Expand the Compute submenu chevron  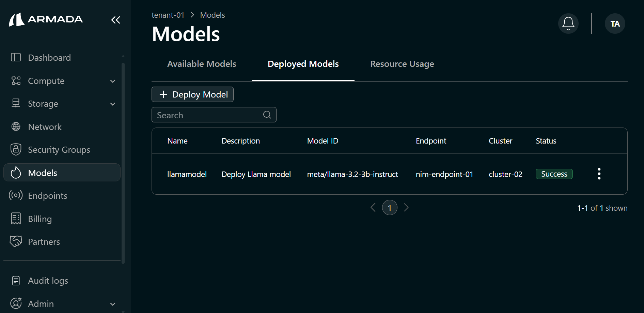(x=113, y=81)
